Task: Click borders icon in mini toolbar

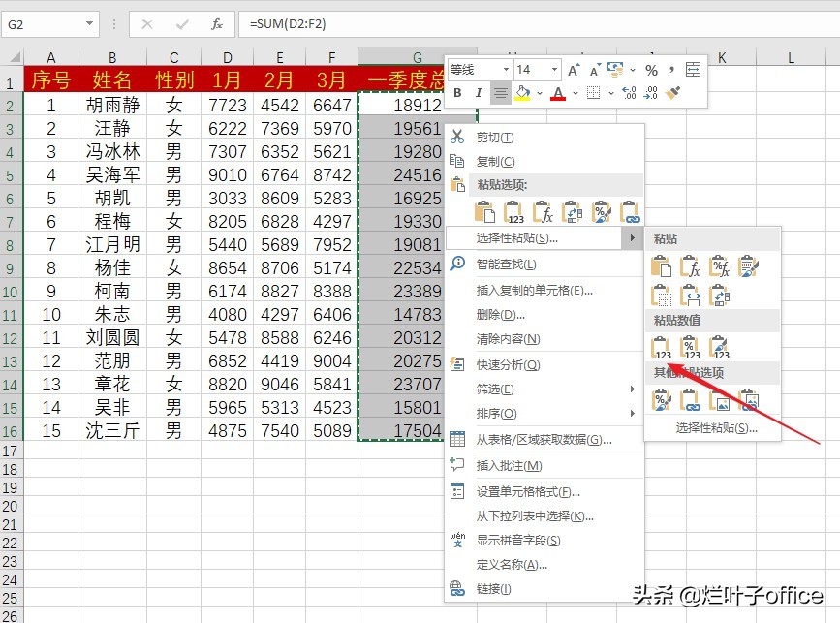Action: (x=594, y=93)
